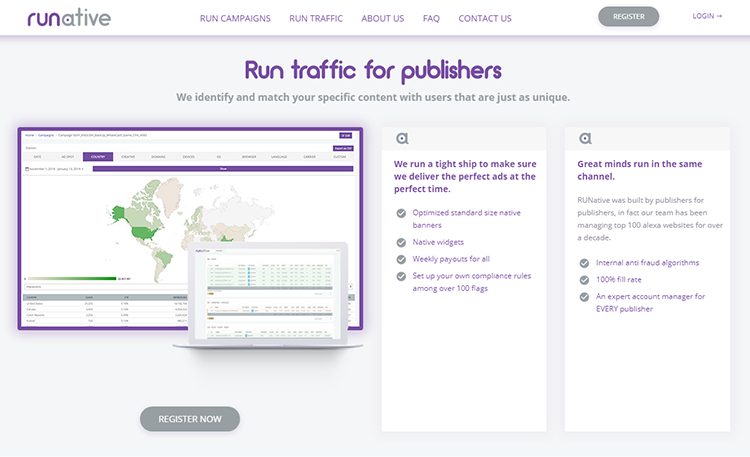Click the Register button in the header
This screenshot has width=750, height=457.
[629, 17]
